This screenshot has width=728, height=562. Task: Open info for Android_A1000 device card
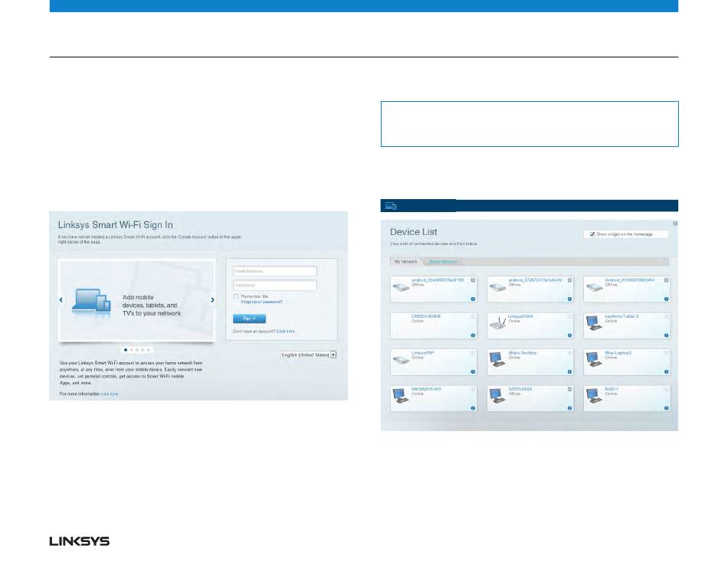[666, 299]
